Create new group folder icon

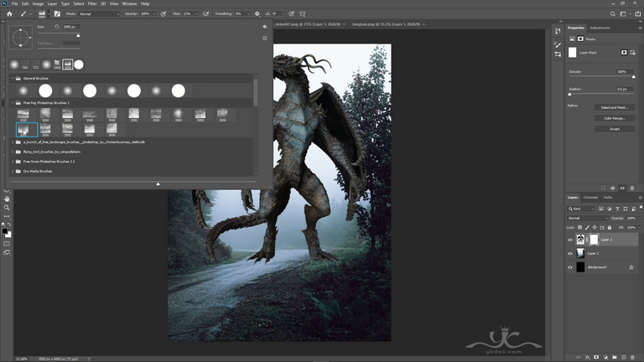(615, 358)
